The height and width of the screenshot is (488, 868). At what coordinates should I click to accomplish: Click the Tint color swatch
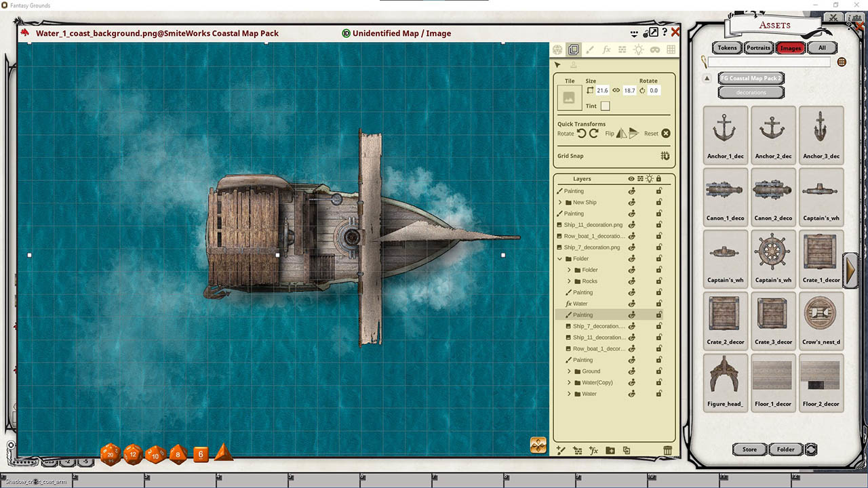605,106
